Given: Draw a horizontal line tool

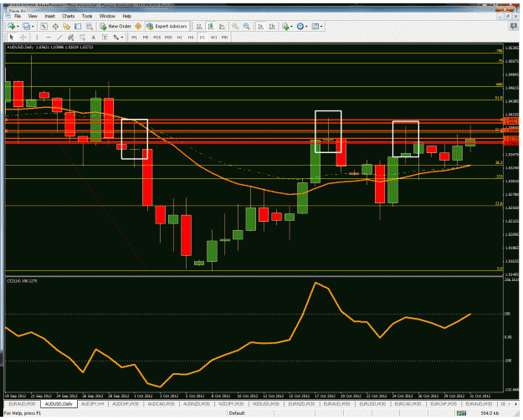Looking at the screenshot, I should pos(49,37).
